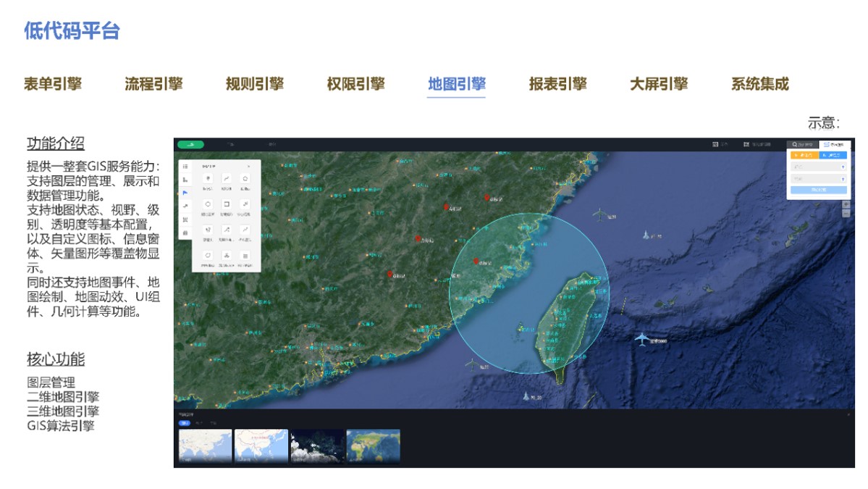Toggle the blue mode option in route panel
868x489 pixels.
[x=833, y=155]
